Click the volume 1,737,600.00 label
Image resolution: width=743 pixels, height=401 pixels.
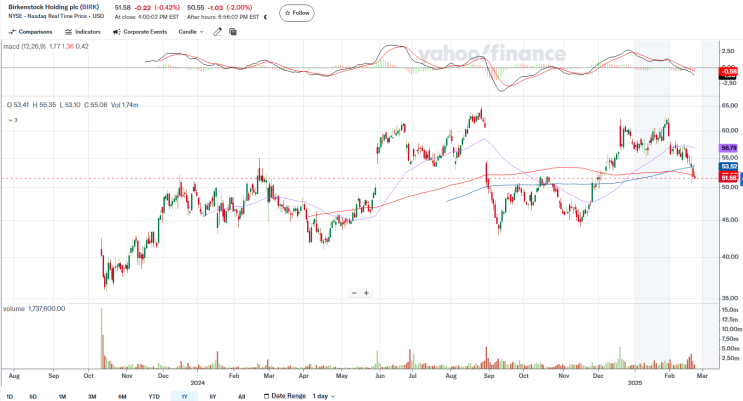coord(34,309)
